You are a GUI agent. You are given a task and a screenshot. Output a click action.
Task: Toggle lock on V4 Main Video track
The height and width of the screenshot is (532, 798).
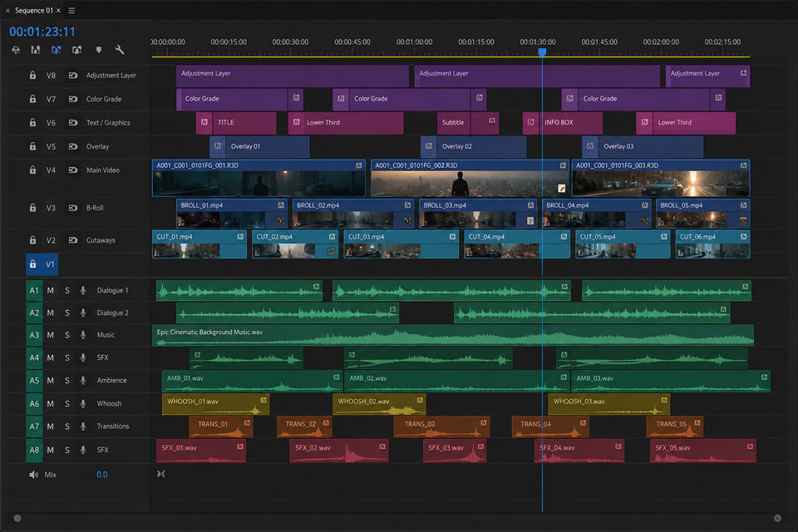32,170
